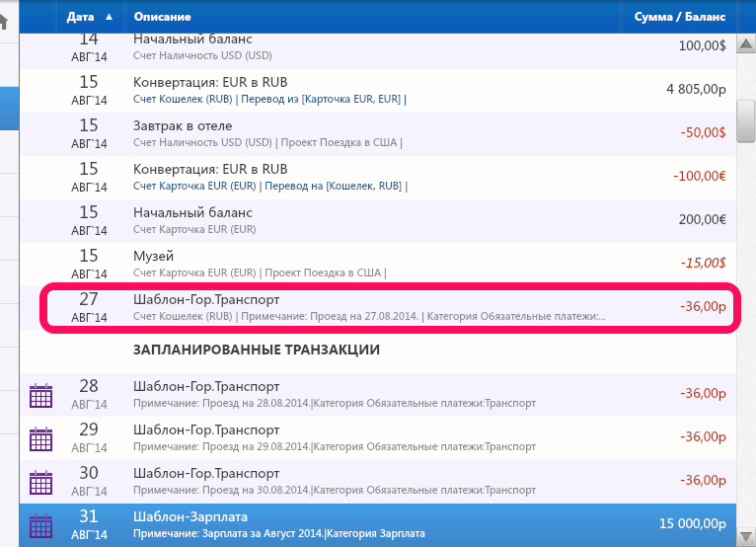Select Конвертация: EUR в RUB with -100,00€
Screen dimensions: 756x547
pos(378,178)
